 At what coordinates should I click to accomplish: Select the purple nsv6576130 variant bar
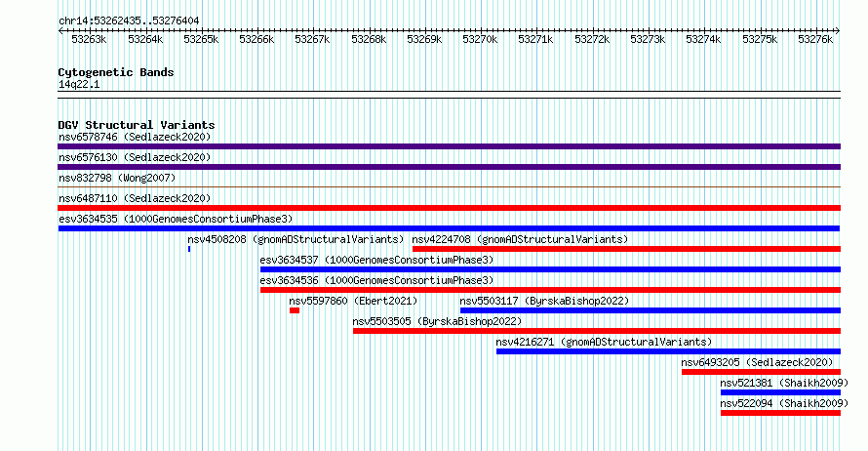[x=449, y=167]
